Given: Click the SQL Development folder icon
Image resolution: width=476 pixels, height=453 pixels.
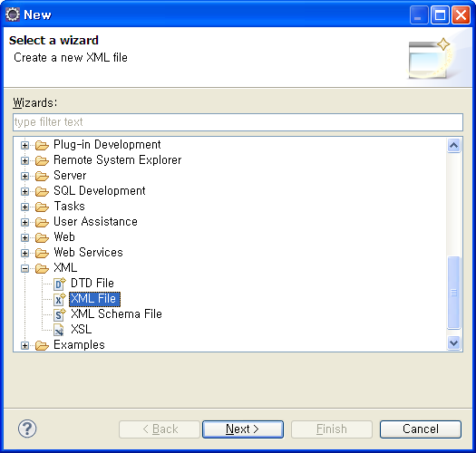Looking at the screenshot, I should (42, 191).
